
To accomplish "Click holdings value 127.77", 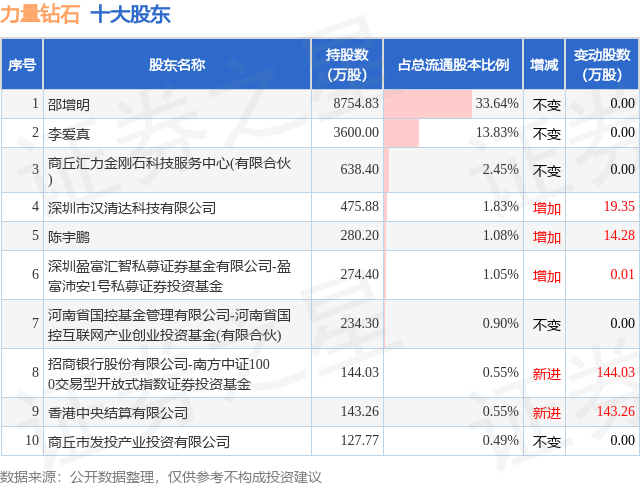I will pyautogui.click(x=360, y=440).
